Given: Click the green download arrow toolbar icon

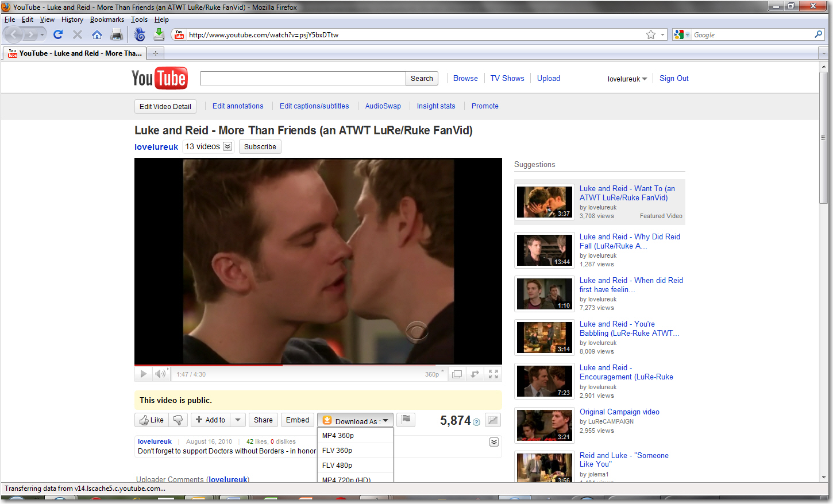Looking at the screenshot, I should click(159, 35).
